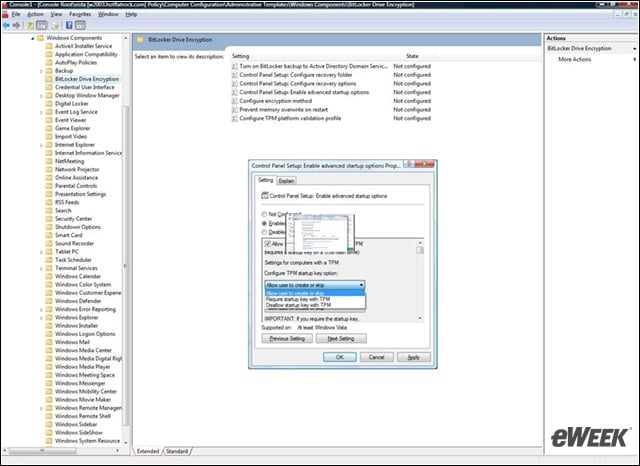
Task: Click the Previous Setting button
Action: 287,338
